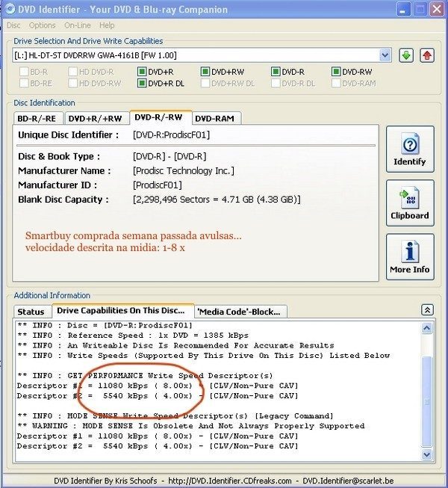
Task: Open the Options menu
Action: point(43,25)
